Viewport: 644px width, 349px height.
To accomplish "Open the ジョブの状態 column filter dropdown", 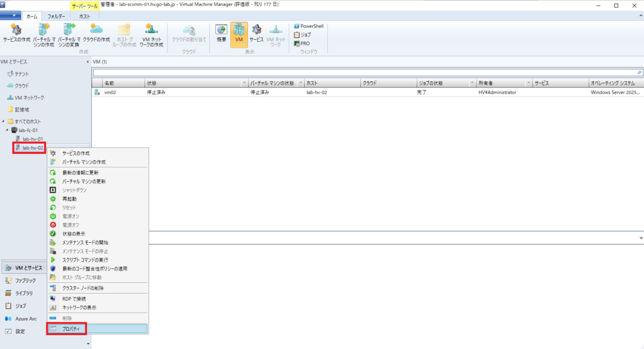I will pyautogui.click(x=472, y=84).
